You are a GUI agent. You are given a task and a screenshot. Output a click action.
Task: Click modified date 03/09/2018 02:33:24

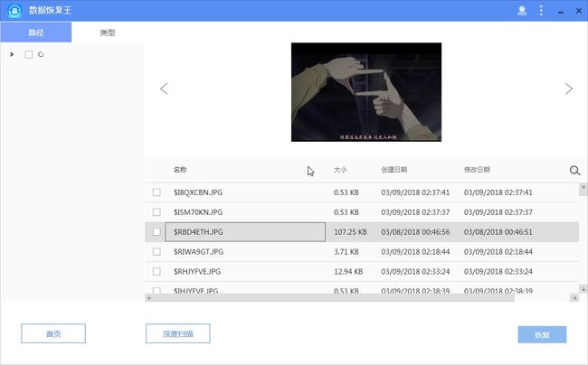coord(498,271)
